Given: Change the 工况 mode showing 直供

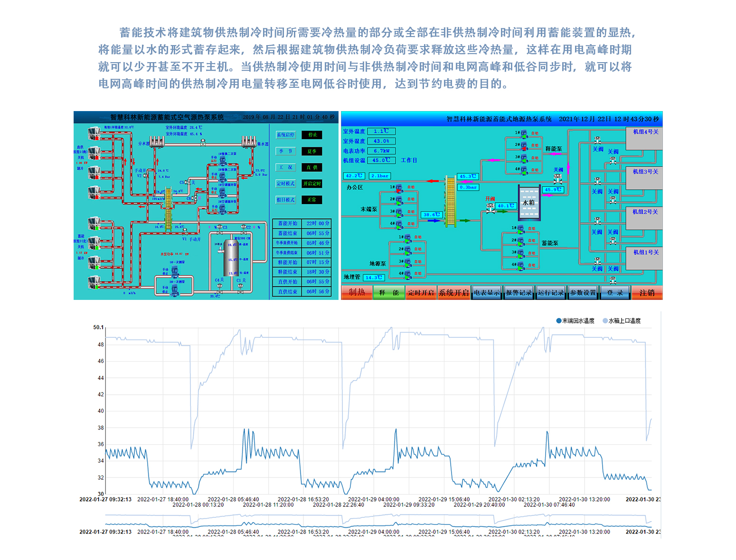Looking at the screenshot, I should coord(312,168).
